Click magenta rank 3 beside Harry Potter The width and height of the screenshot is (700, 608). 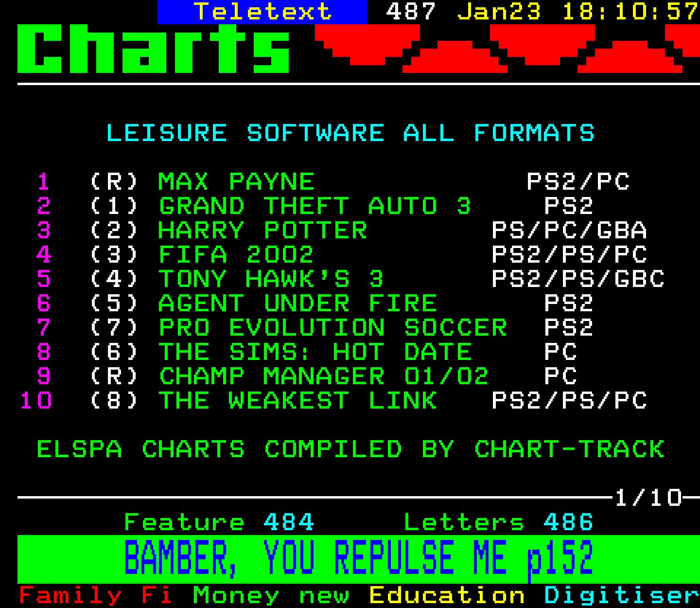(44, 231)
